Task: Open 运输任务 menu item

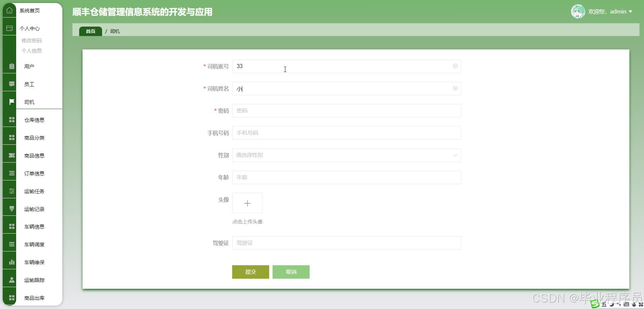Action: [x=34, y=191]
